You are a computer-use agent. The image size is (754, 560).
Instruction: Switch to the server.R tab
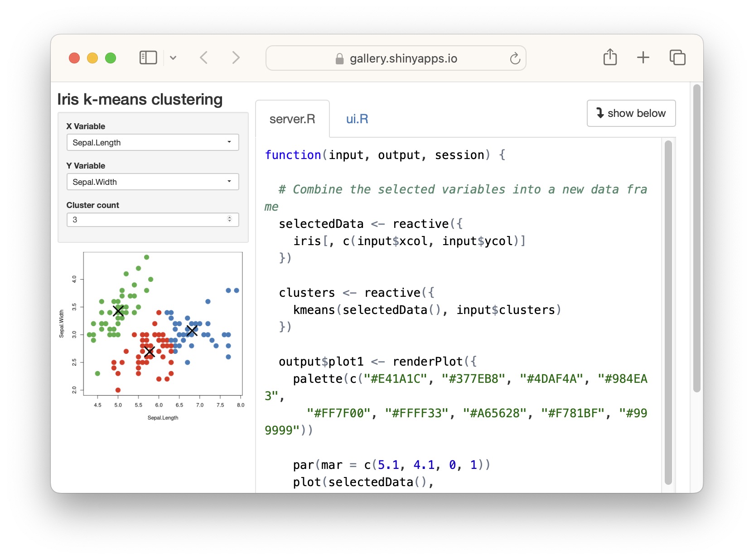coord(292,119)
